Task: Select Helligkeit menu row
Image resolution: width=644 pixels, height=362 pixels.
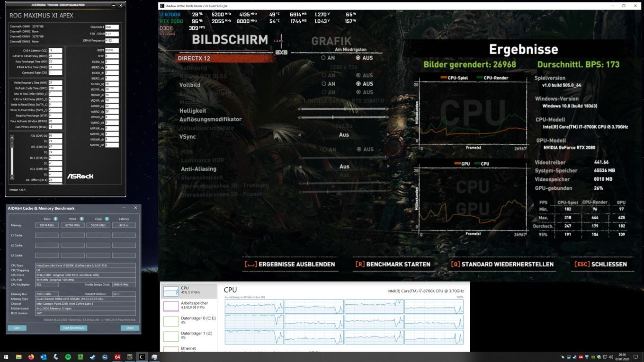Action: pos(192,111)
